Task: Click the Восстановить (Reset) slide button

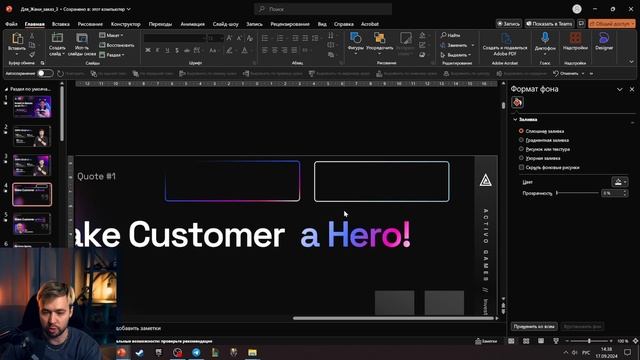Action: tap(117, 45)
